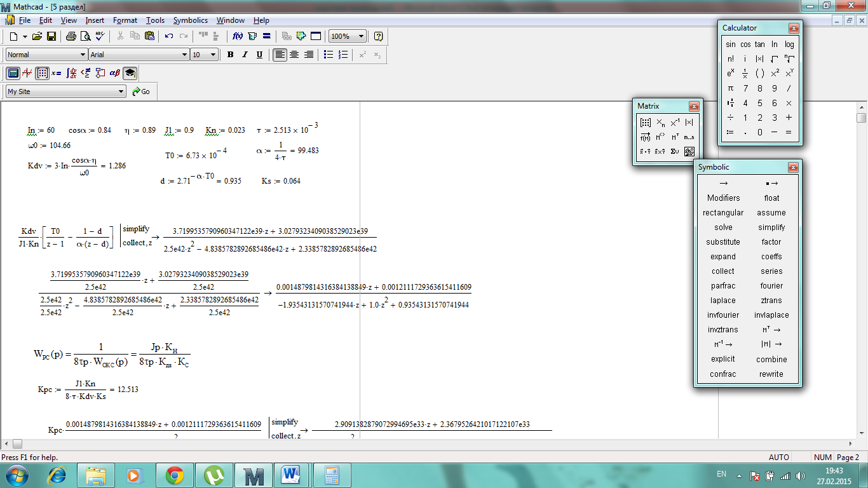Click the spell check icon
The width and height of the screenshot is (868, 488).
tap(100, 36)
